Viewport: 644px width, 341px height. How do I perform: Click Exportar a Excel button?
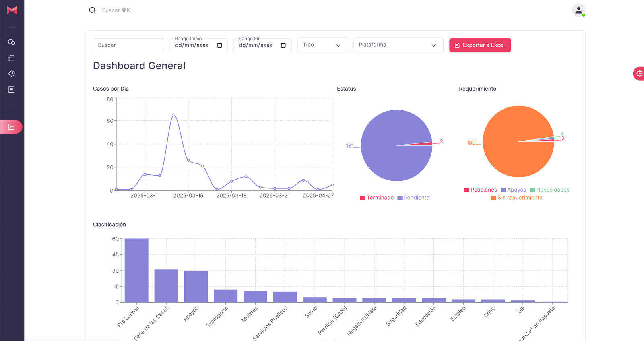pos(480,45)
